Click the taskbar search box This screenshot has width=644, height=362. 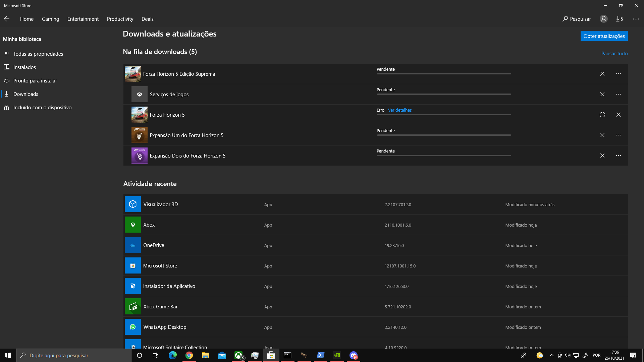pos(74,355)
